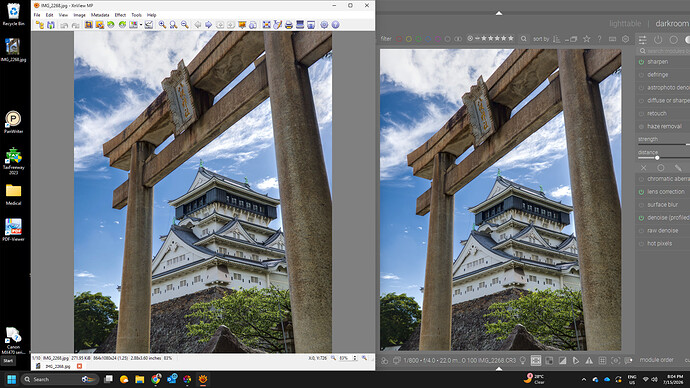This screenshot has width=690, height=388.
Task: Enable the haze removal module
Action: (x=642, y=127)
